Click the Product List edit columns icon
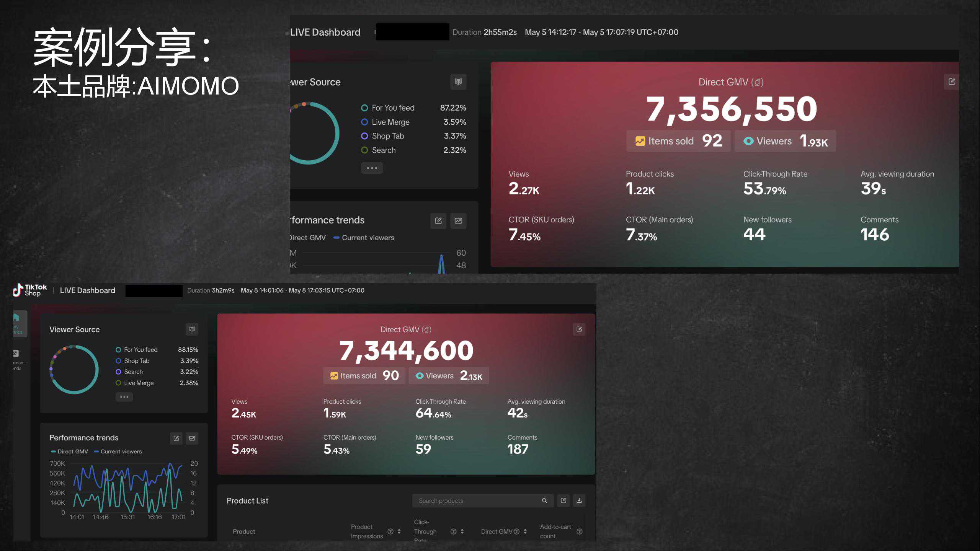 tap(563, 500)
